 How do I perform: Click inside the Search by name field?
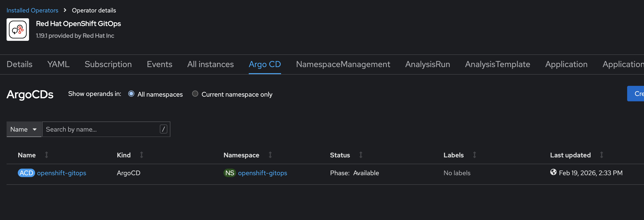click(x=100, y=129)
